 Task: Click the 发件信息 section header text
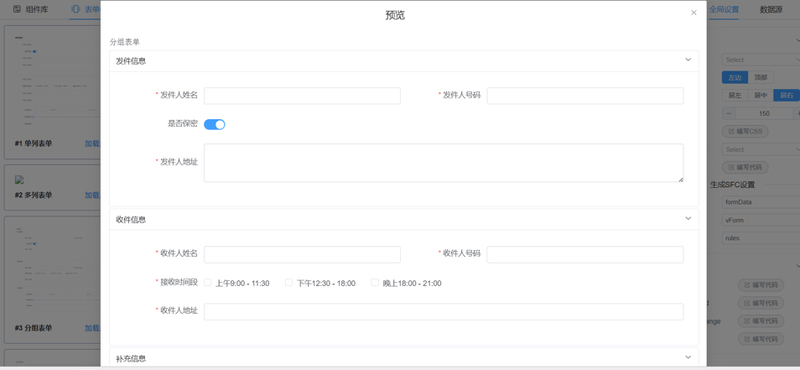point(131,61)
